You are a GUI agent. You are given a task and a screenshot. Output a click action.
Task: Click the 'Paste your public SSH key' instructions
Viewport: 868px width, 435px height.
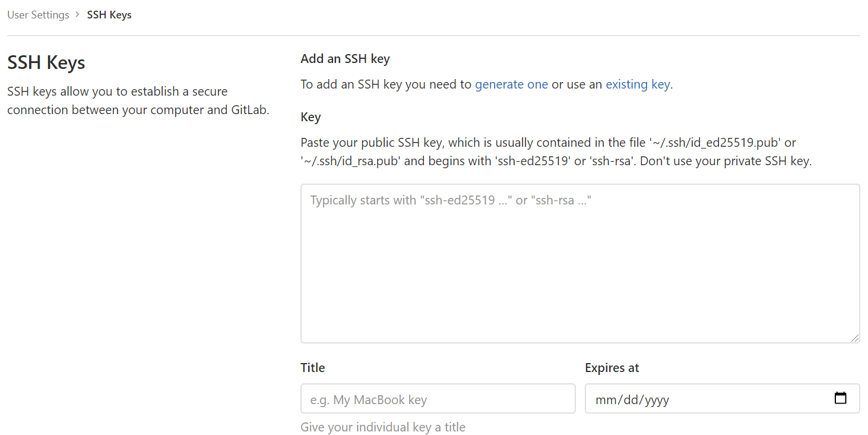point(556,152)
